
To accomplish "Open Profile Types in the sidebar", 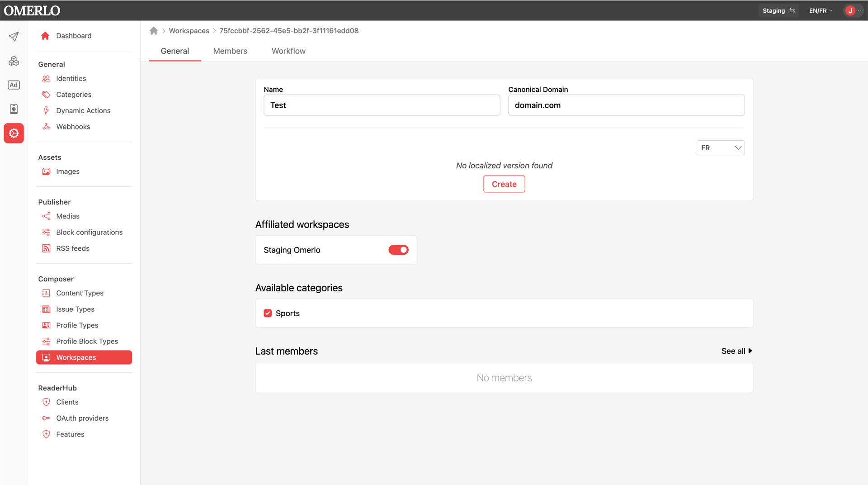I will pyautogui.click(x=84, y=325).
